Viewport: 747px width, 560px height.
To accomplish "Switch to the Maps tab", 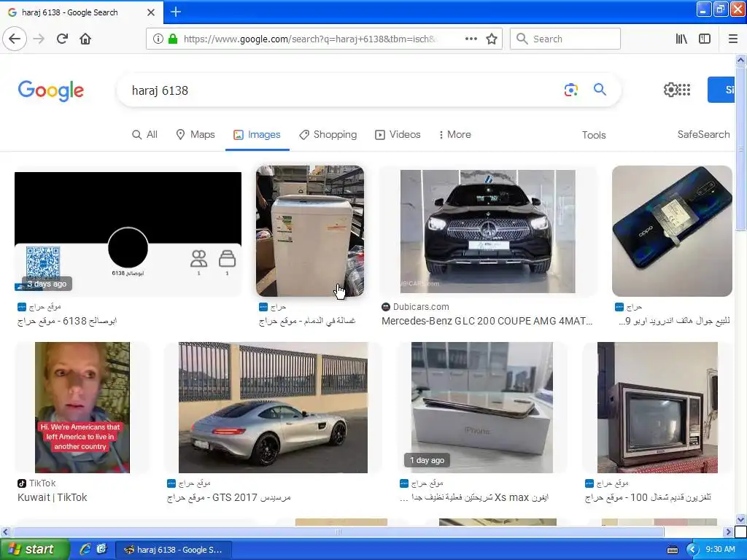I will [x=196, y=135].
